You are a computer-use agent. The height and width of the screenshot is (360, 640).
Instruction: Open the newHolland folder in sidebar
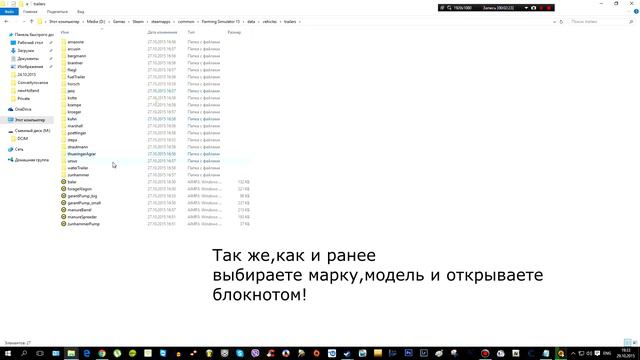pyautogui.click(x=28, y=91)
